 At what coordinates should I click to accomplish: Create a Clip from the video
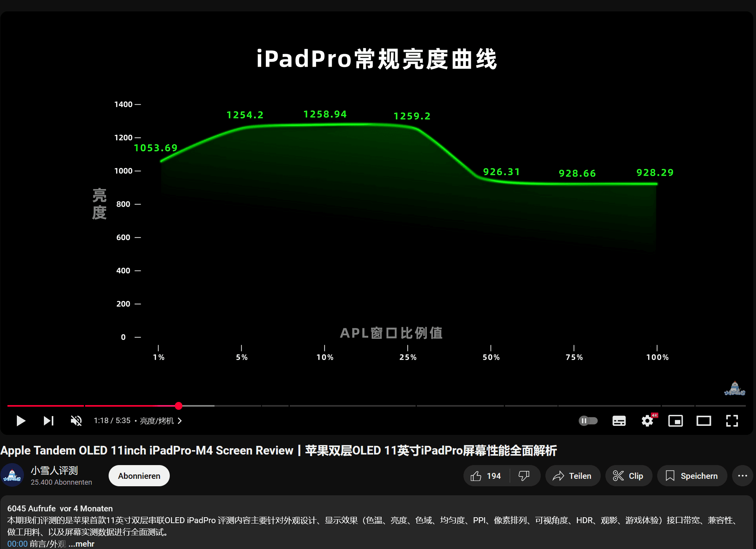pyautogui.click(x=629, y=476)
